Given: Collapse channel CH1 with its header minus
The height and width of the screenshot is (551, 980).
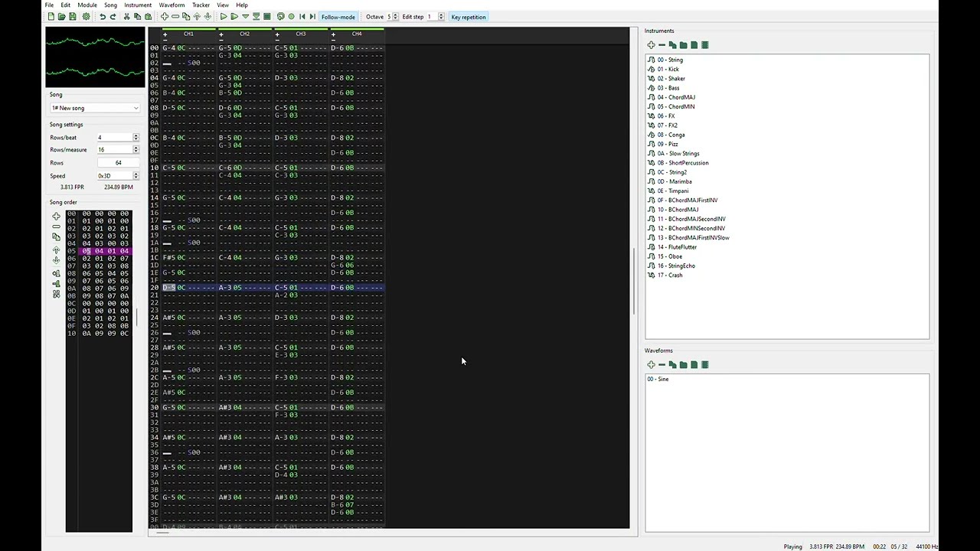Looking at the screenshot, I should tap(165, 41).
